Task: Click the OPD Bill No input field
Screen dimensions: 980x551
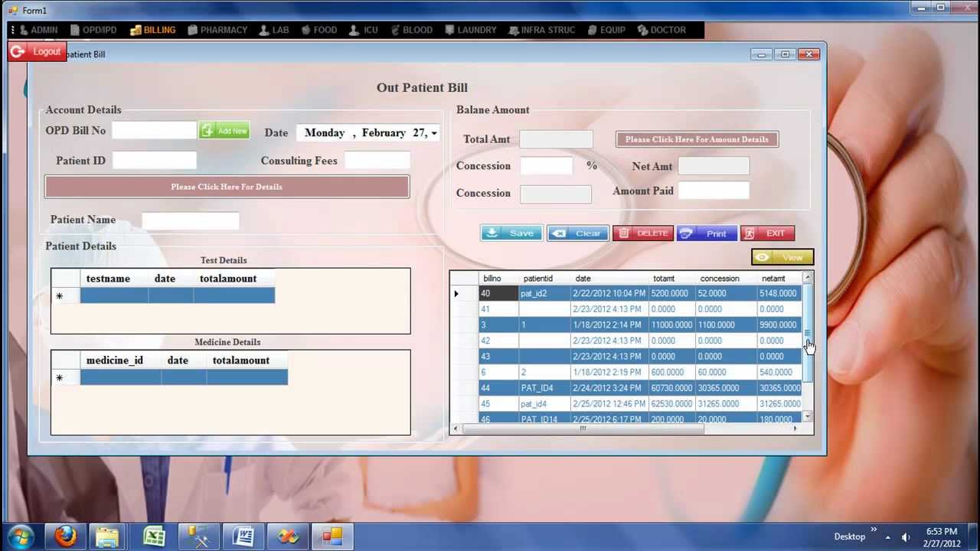Action: pos(153,130)
